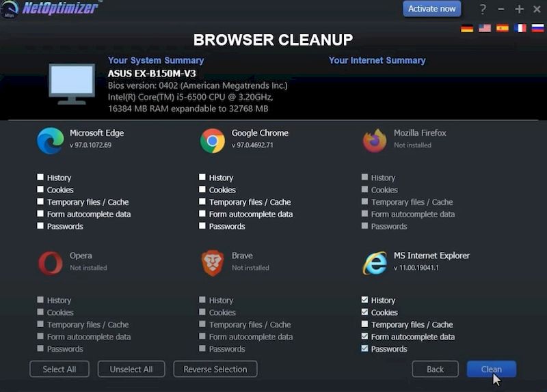
Task: Click the computer monitor system icon
Action: click(72, 84)
